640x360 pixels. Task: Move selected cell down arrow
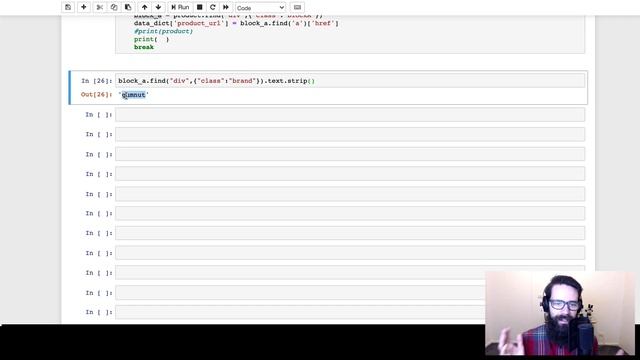(158, 7)
